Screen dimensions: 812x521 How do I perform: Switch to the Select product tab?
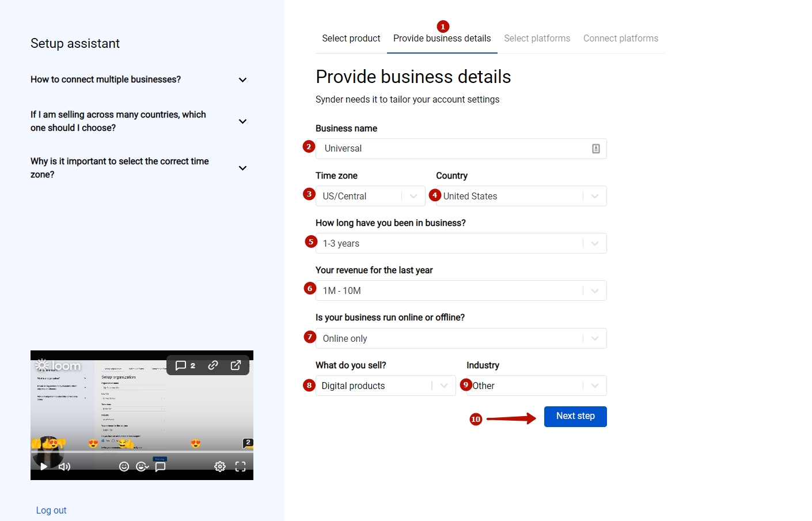tap(351, 38)
